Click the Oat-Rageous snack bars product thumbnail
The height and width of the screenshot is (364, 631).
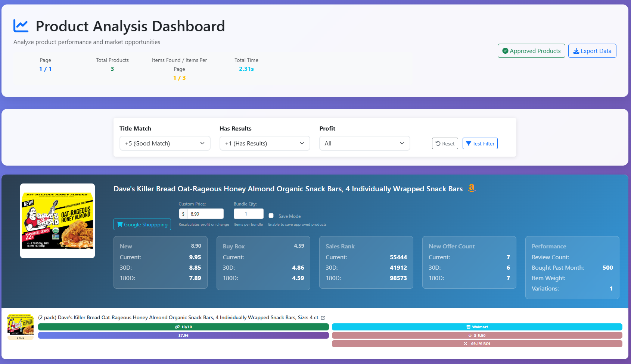pos(57,220)
